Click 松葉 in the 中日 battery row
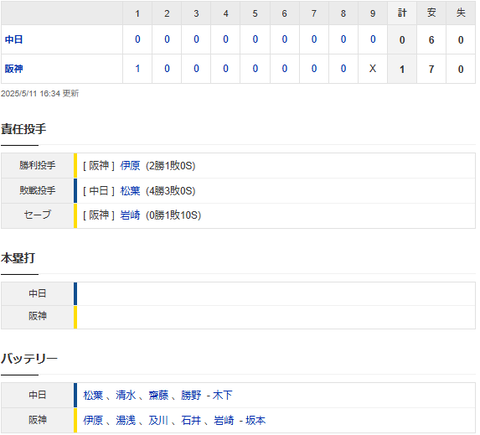The image size is (480, 435). (93, 395)
